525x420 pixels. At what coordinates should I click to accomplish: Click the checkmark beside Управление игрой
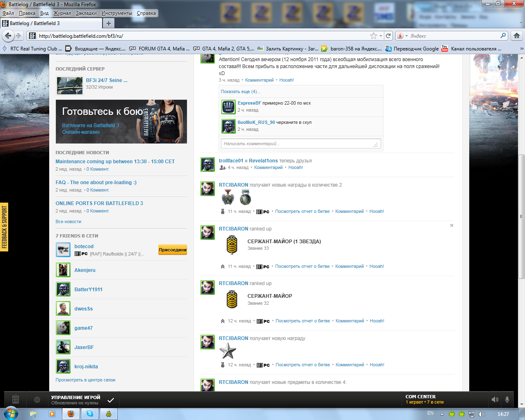click(111, 400)
